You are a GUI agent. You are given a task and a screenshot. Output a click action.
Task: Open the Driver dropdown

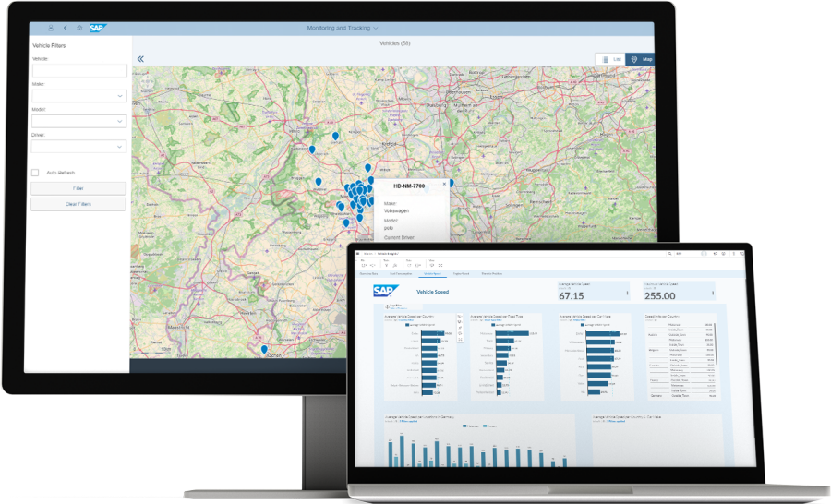(x=79, y=147)
